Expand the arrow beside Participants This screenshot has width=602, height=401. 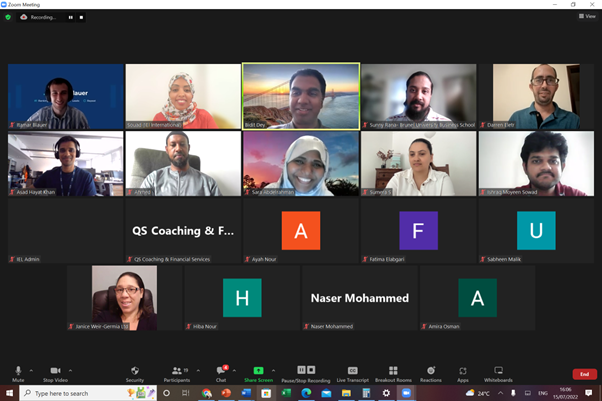pos(198,371)
